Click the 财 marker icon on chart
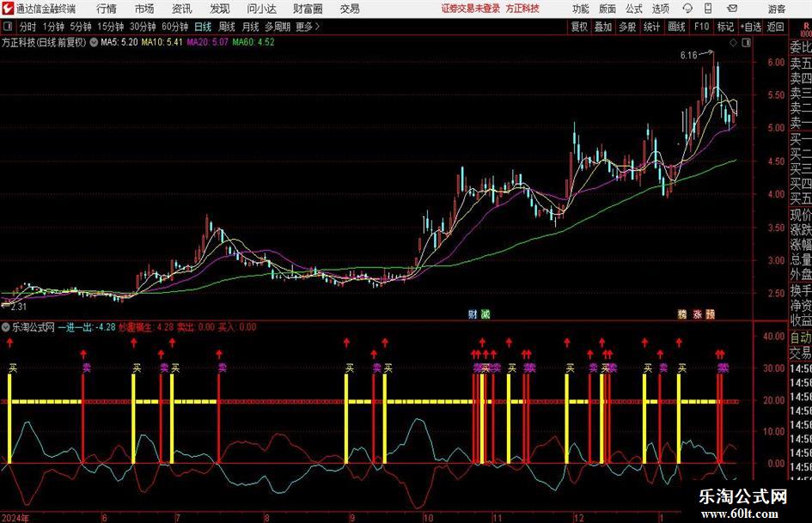This screenshot has width=812, height=523. [473, 314]
